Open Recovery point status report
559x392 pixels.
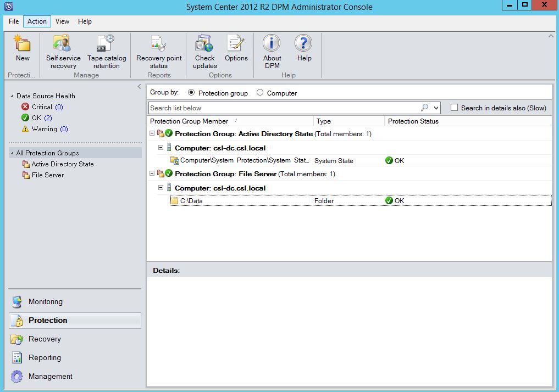(x=159, y=52)
